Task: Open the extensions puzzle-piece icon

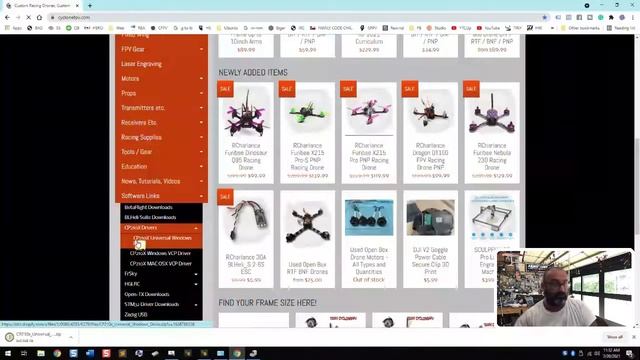Action: pyautogui.click(x=611, y=18)
